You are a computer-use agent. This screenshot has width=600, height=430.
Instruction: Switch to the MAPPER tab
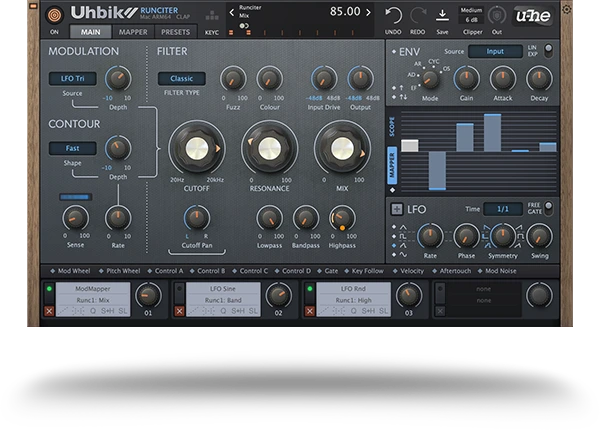pos(133,32)
